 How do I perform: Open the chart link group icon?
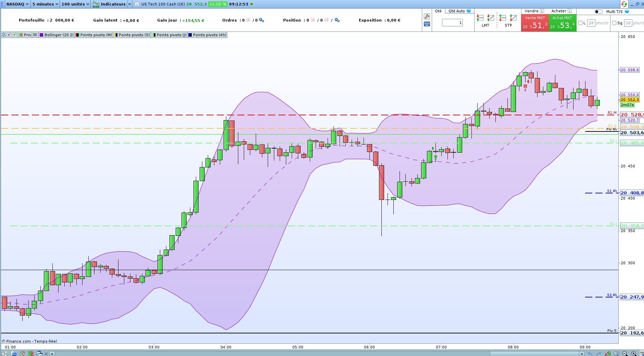click(2, 4)
